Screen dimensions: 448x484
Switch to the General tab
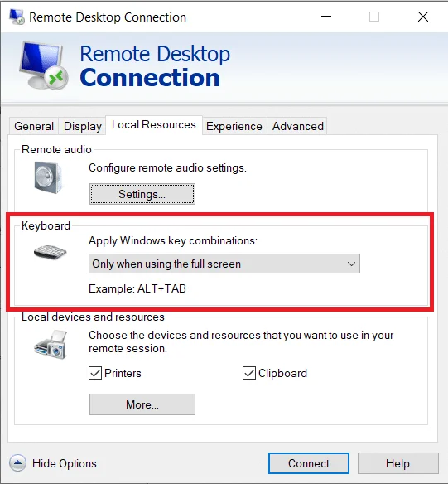tap(34, 126)
